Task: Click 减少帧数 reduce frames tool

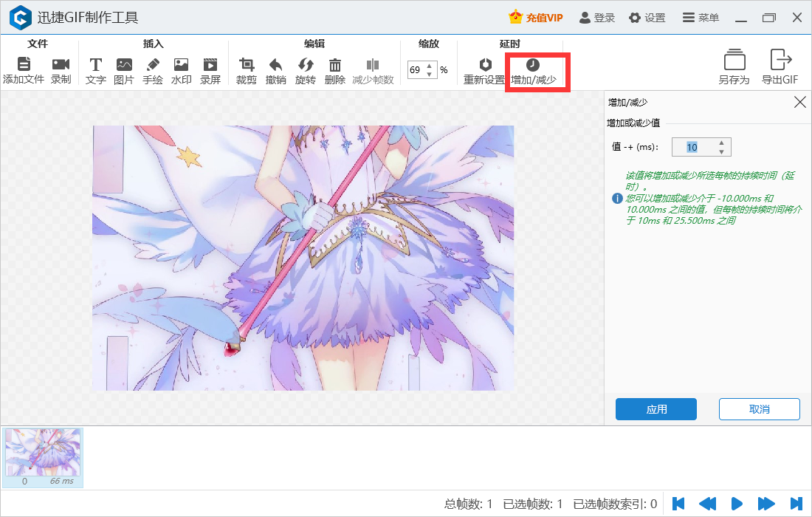Action: [x=373, y=70]
